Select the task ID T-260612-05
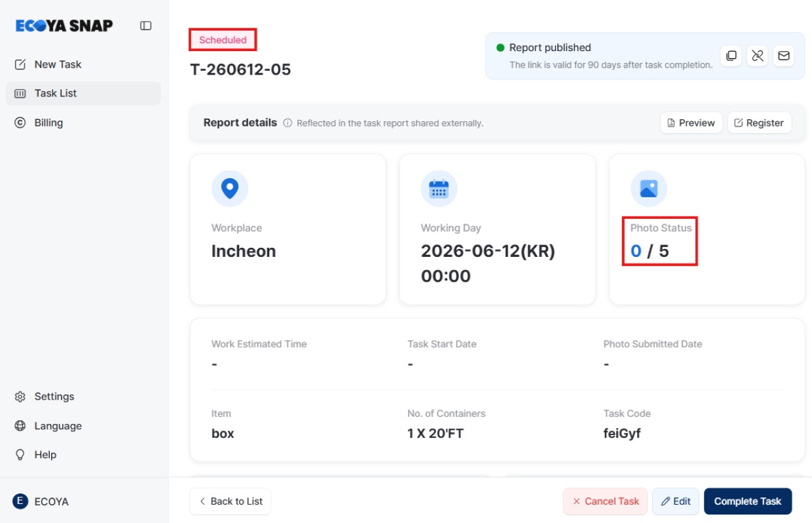 240,69
